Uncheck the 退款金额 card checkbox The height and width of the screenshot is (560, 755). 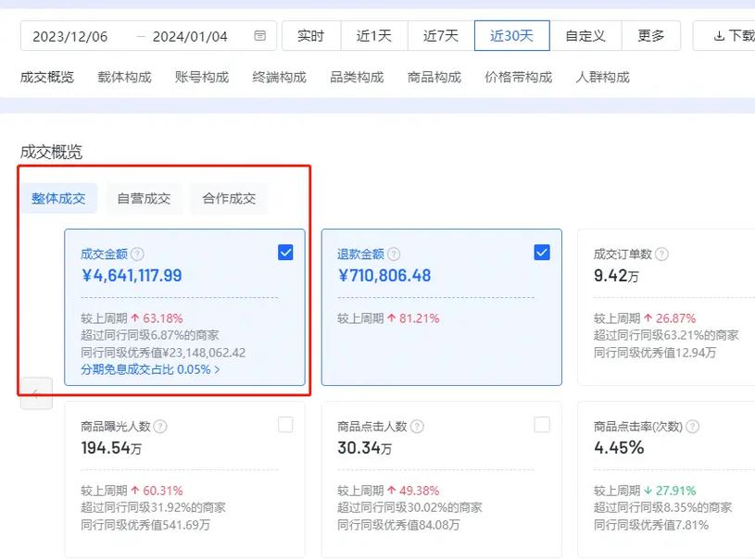pos(542,252)
